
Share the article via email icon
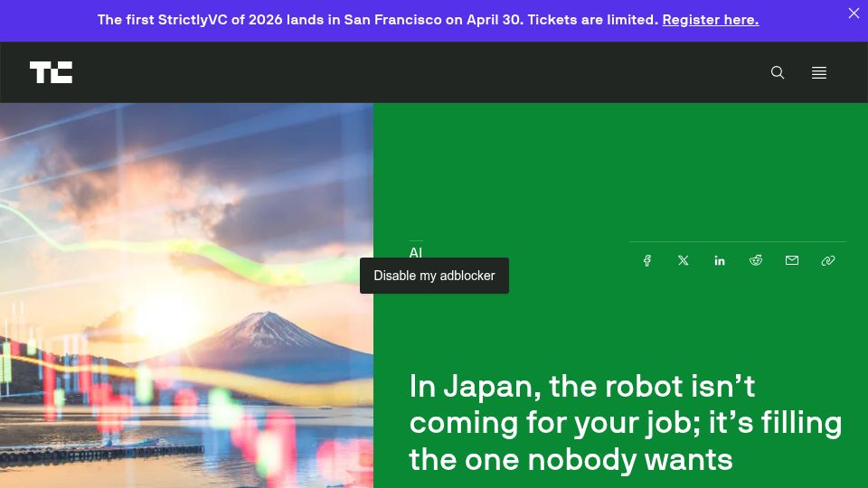pyautogui.click(x=792, y=260)
